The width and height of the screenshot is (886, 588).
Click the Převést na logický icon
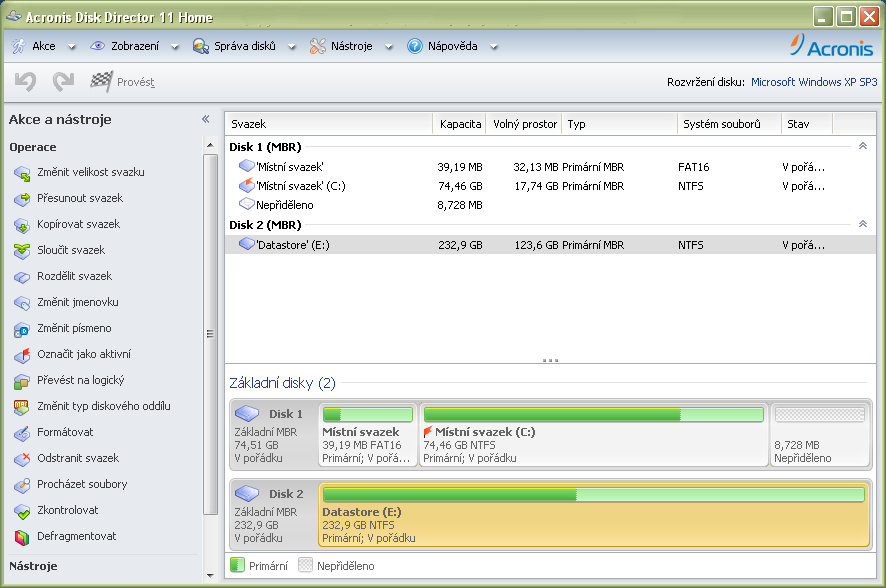pos(22,381)
